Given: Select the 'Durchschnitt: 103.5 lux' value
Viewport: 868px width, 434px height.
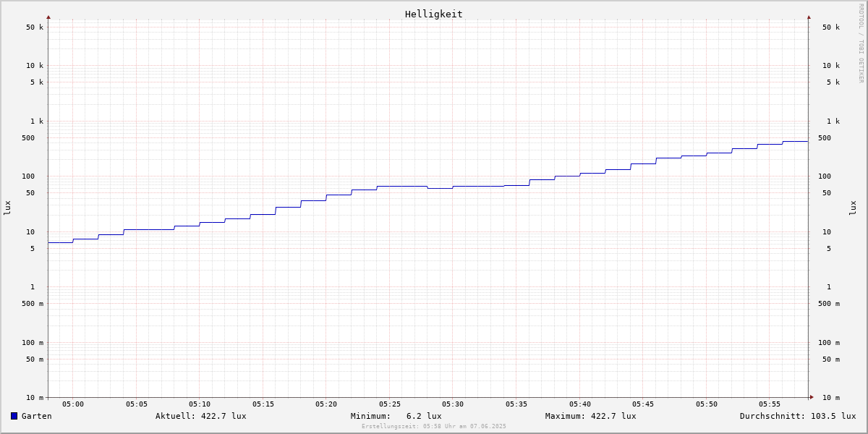Looking at the screenshot, I should pyautogui.click(x=797, y=416).
